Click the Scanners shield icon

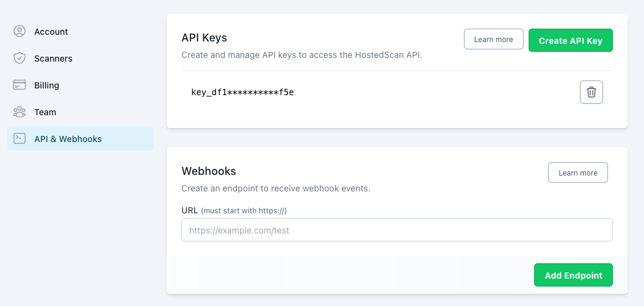tap(20, 59)
